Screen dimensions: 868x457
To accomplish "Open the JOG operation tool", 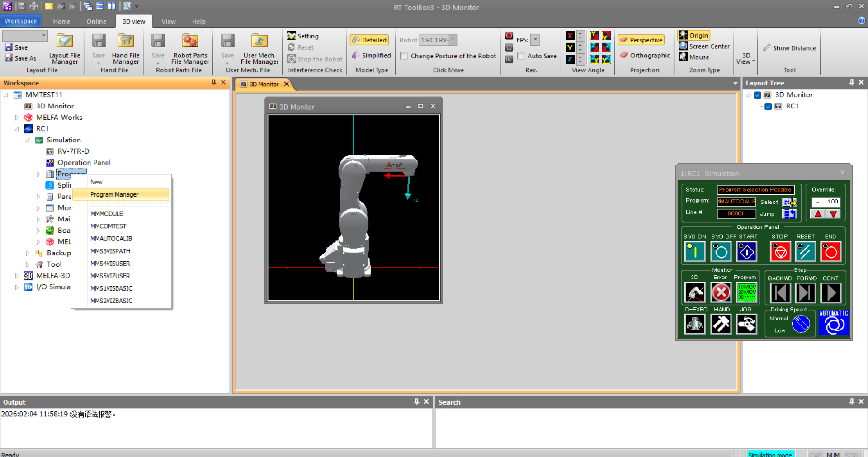I will 746,324.
